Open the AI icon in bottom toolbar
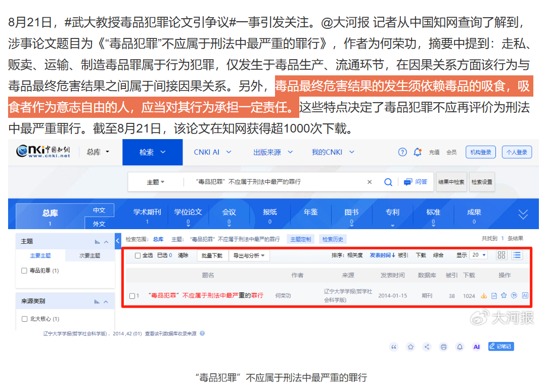 coord(477,346)
